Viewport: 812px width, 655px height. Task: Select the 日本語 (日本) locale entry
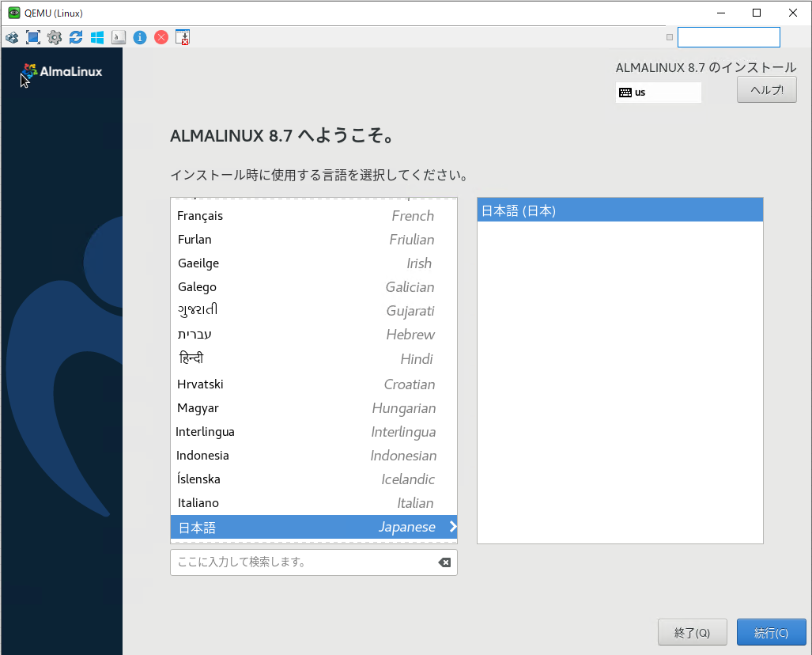tap(620, 210)
